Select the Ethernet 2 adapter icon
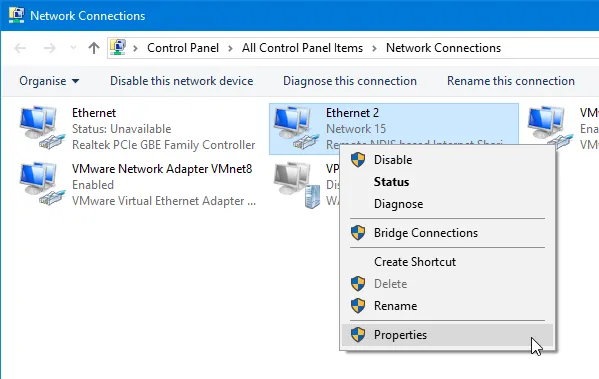The height and width of the screenshot is (379, 599). (296, 128)
